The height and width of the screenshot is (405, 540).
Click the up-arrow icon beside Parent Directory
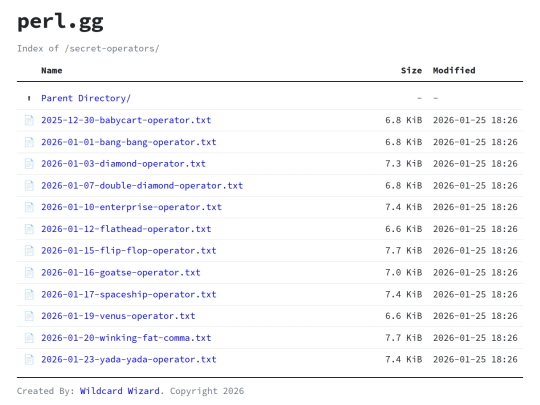click(x=29, y=98)
